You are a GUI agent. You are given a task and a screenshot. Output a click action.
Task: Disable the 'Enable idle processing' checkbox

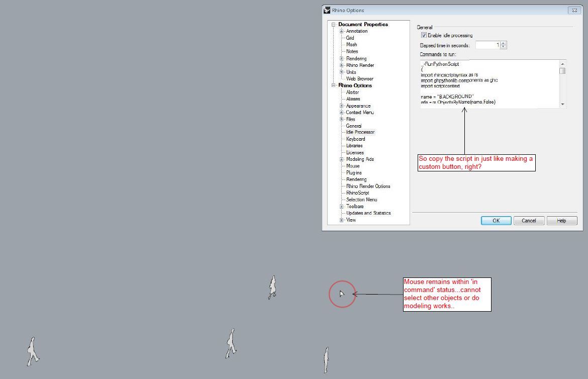(x=424, y=35)
